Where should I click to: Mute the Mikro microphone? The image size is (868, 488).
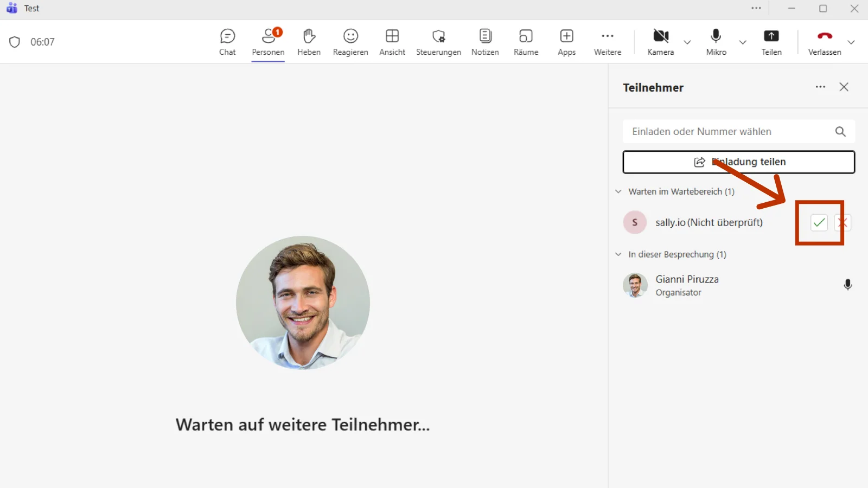[716, 42]
